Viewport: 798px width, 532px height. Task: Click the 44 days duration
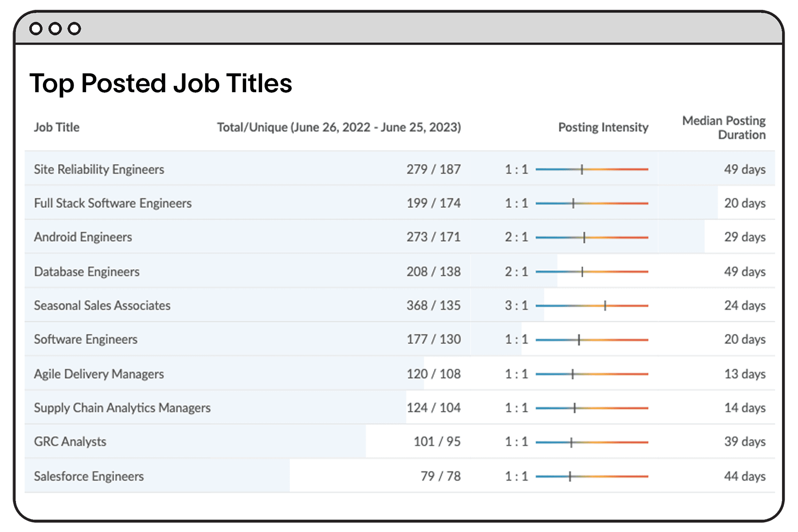745,476
